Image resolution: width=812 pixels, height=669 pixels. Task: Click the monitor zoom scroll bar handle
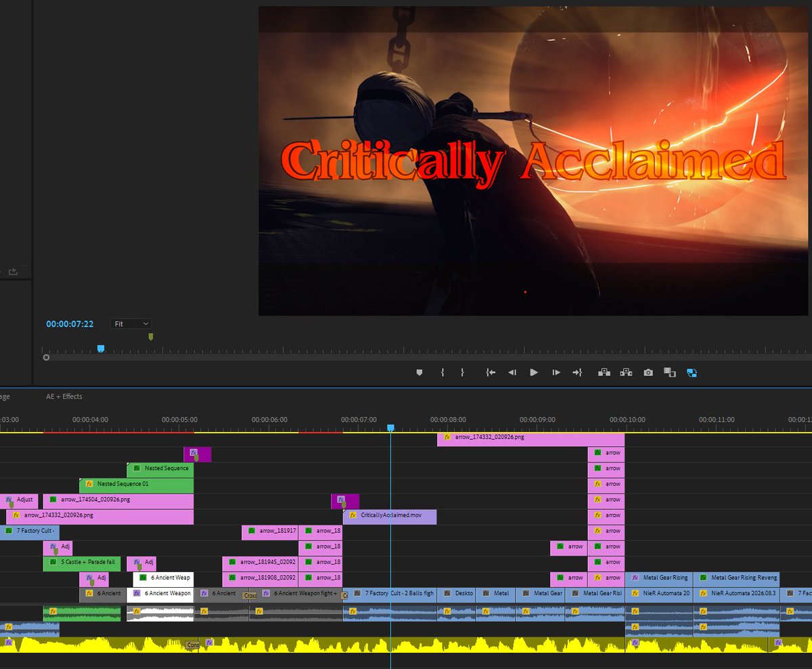pyautogui.click(x=46, y=357)
